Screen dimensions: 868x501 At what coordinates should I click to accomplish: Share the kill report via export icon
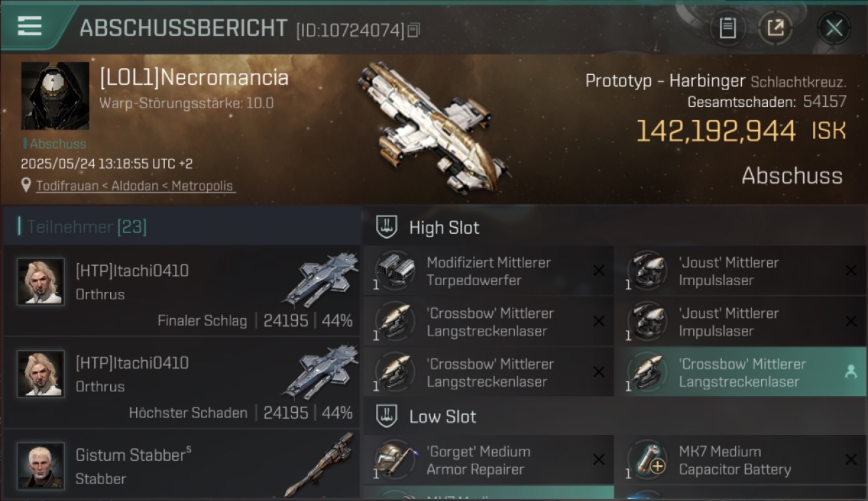coord(775,28)
